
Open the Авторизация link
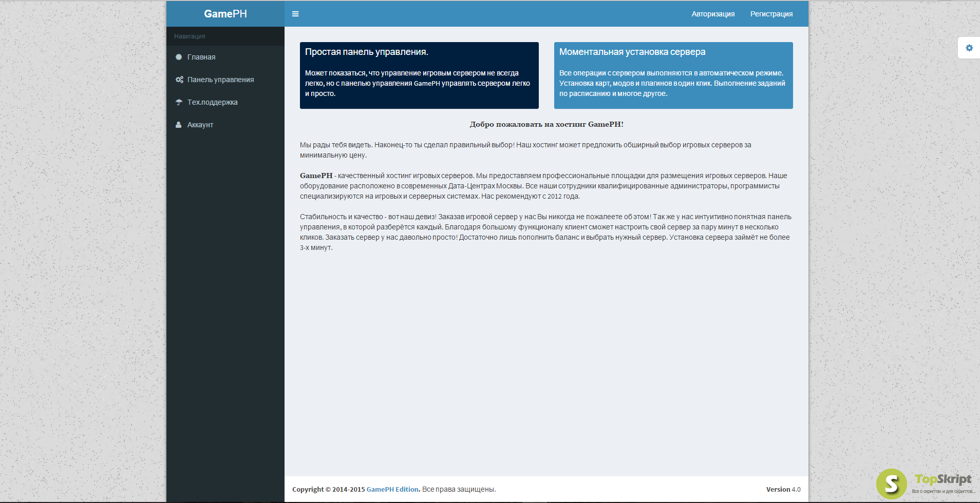coord(713,14)
